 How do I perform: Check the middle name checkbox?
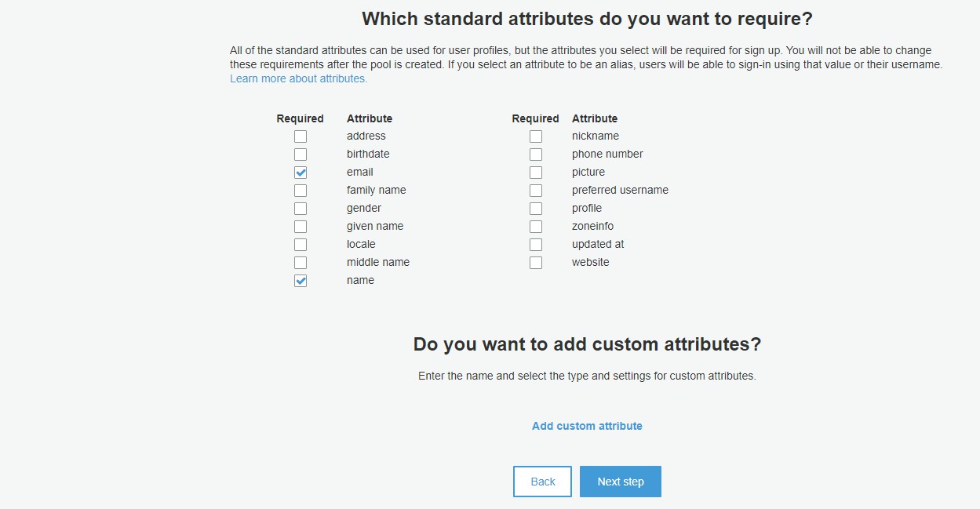[x=301, y=263]
